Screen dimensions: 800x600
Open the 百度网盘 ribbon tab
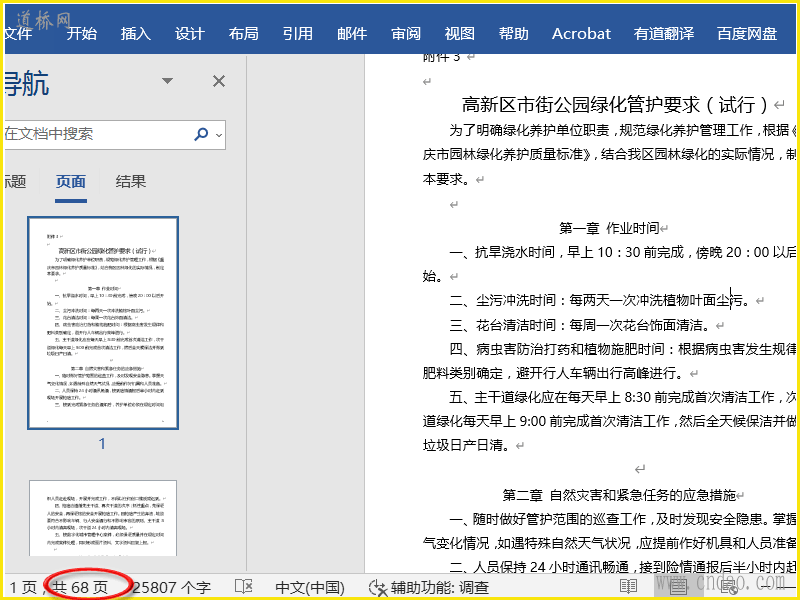(747, 34)
